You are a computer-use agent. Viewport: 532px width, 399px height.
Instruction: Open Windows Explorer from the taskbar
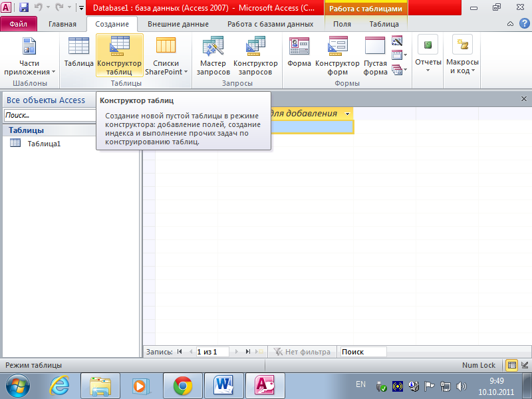tap(100, 386)
